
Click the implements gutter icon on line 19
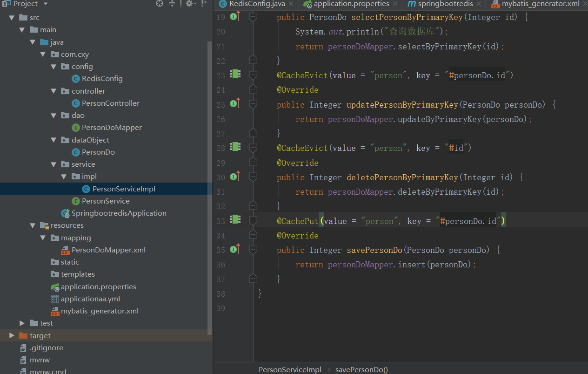[x=234, y=17]
